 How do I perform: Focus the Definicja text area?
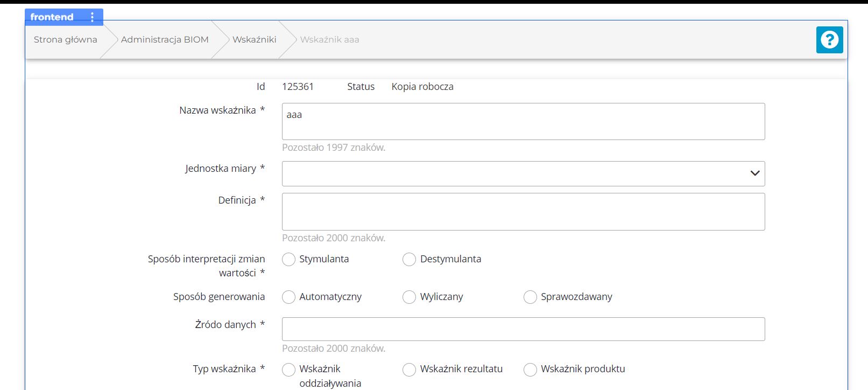[x=523, y=212]
